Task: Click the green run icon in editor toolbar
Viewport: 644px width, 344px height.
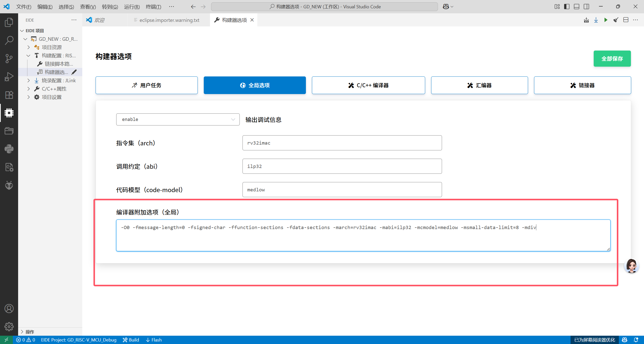Action: [606, 20]
